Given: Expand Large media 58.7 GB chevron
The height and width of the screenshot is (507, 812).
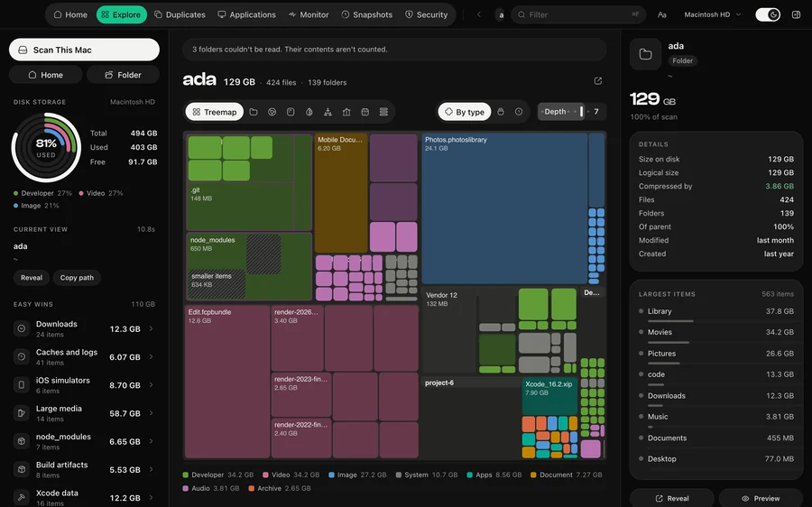Looking at the screenshot, I should pos(152,413).
